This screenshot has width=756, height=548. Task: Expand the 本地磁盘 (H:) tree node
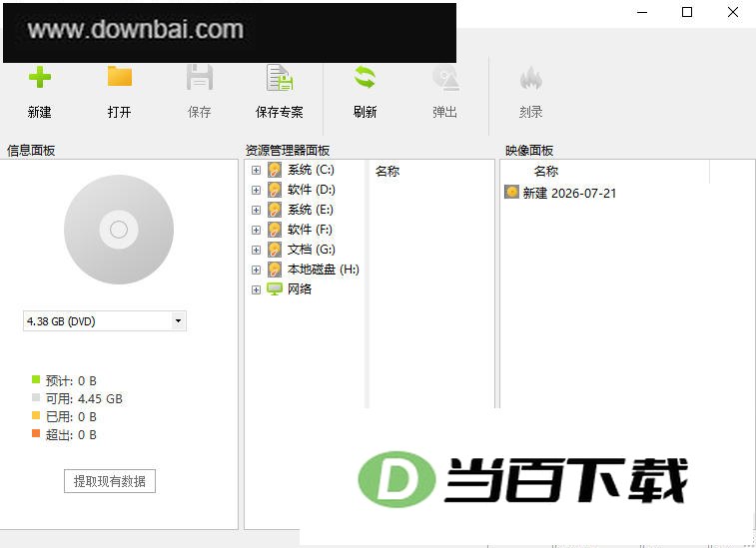(x=256, y=270)
